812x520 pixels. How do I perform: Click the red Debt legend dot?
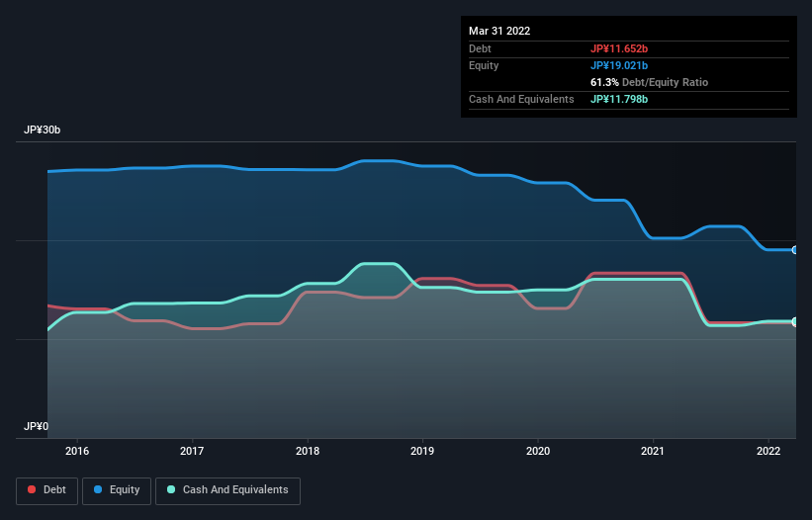click(32, 489)
